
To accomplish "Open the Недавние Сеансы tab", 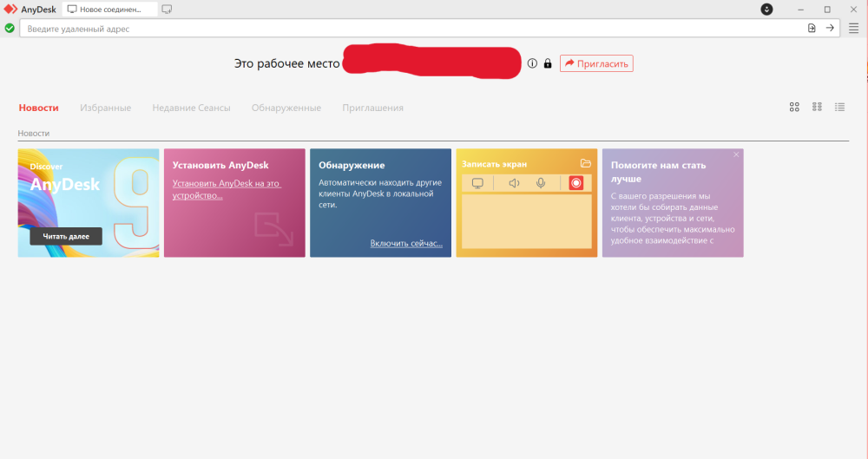I will [x=192, y=108].
